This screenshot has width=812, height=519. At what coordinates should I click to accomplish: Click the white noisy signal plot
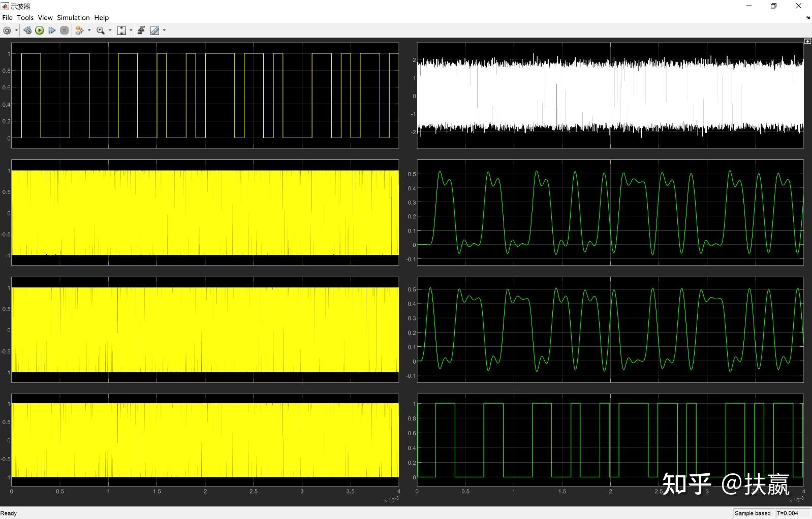(x=610, y=95)
